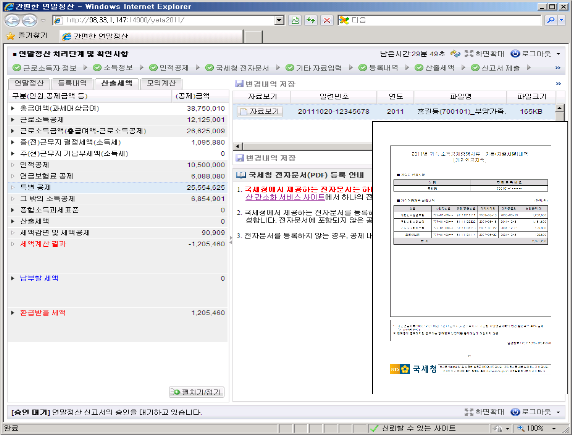Expand the 연금보험료 공제 row

(13, 176)
